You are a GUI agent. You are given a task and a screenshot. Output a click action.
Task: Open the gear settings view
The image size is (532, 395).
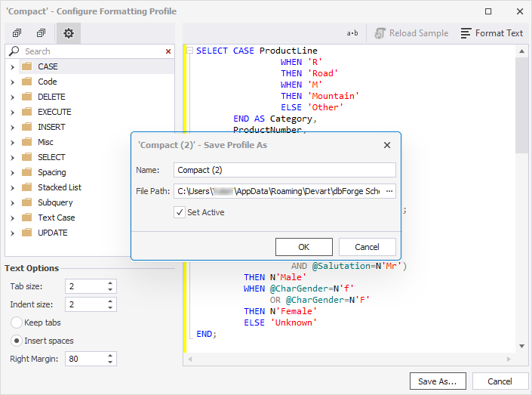click(x=69, y=33)
